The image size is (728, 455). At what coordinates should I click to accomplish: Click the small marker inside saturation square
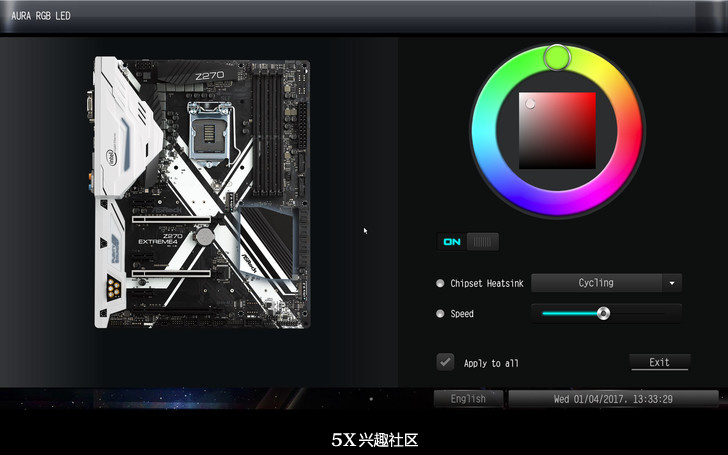tap(530, 104)
